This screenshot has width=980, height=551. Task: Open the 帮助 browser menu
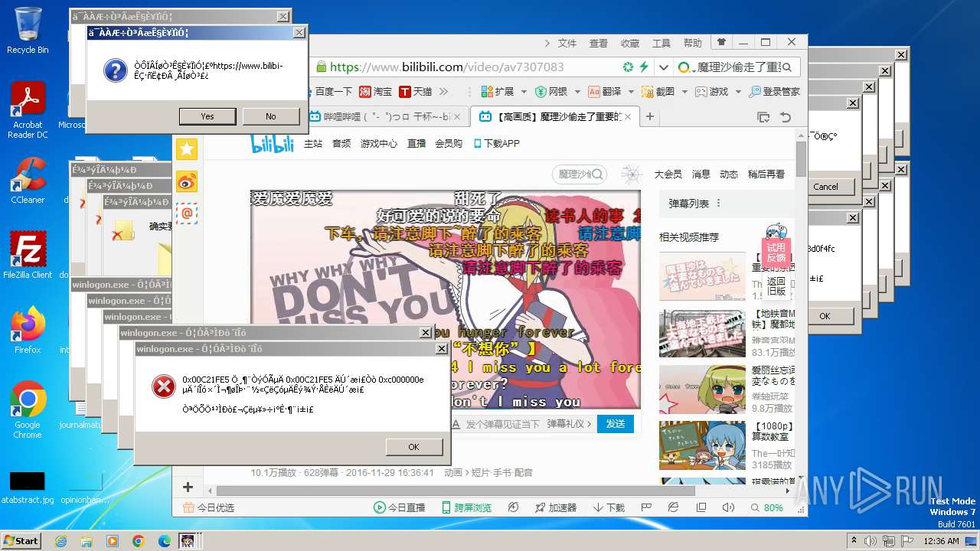pos(692,44)
